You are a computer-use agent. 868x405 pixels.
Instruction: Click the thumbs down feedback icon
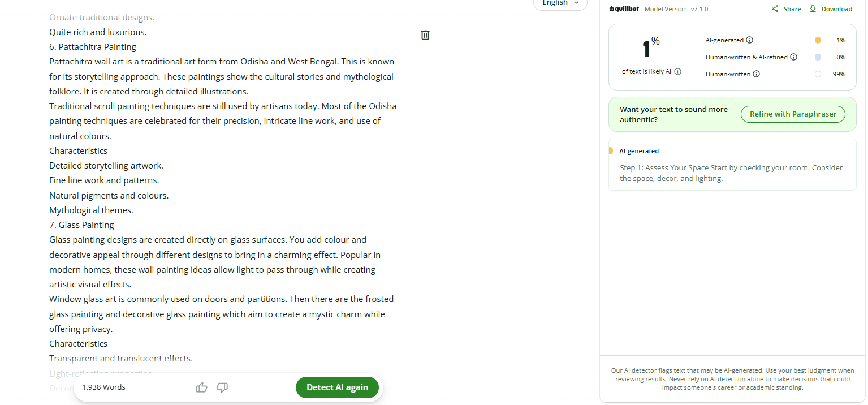pyautogui.click(x=222, y=387)
